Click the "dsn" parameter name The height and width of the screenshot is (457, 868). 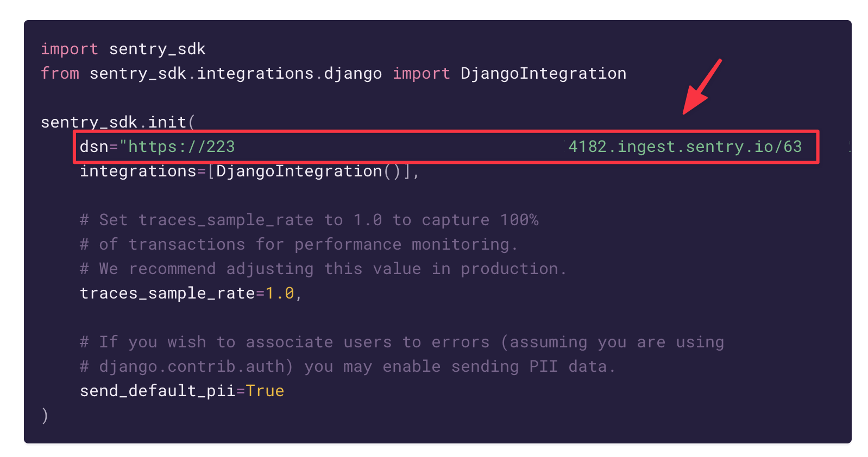pos(94,147)
